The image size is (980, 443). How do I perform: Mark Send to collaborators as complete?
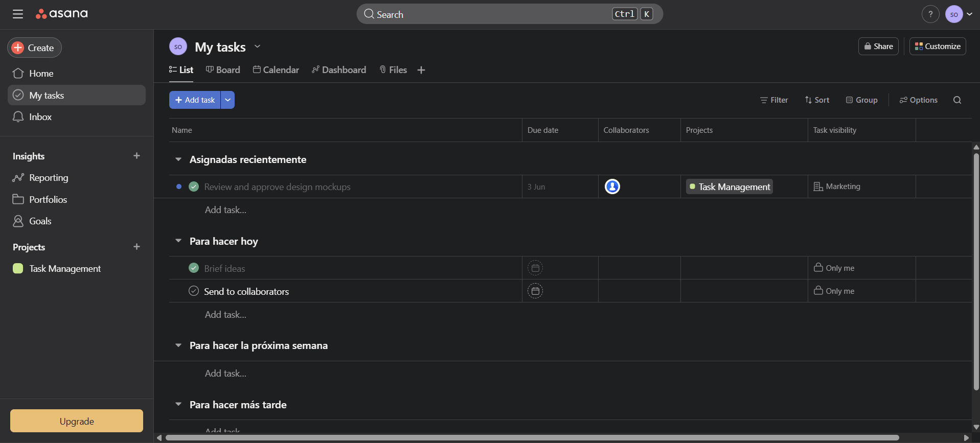coord(194,291)
